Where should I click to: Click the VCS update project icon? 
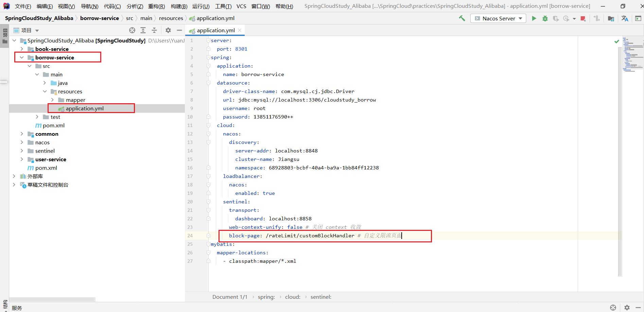597,18
